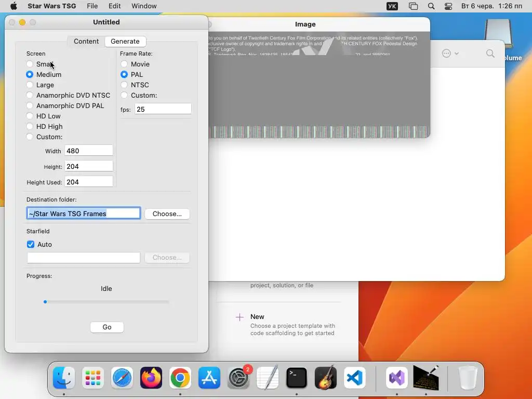Click the Image preview window content

tap(320, 85)
